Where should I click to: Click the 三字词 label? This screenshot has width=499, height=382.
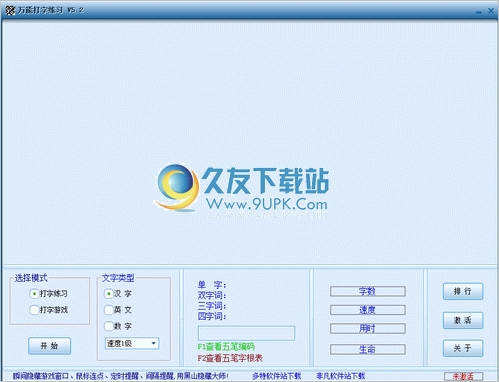(212, 306)
